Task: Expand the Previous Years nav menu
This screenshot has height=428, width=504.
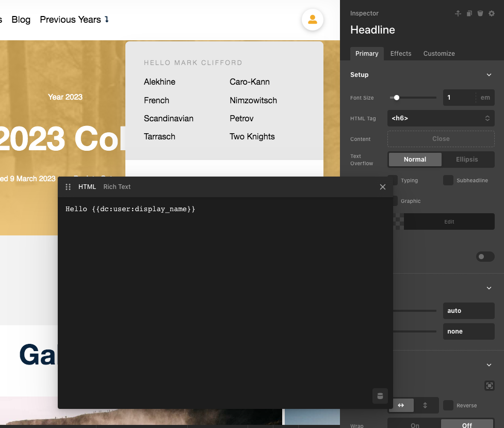Action: click(74, 20)
